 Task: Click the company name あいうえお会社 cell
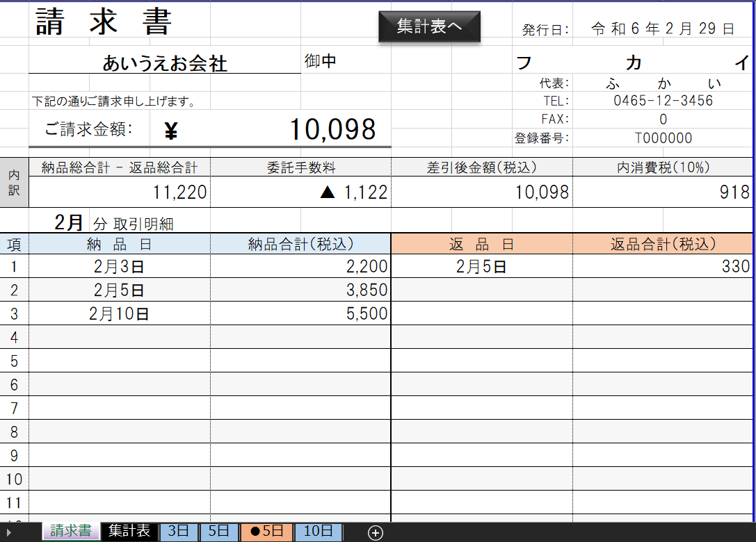tap(165, 64)
